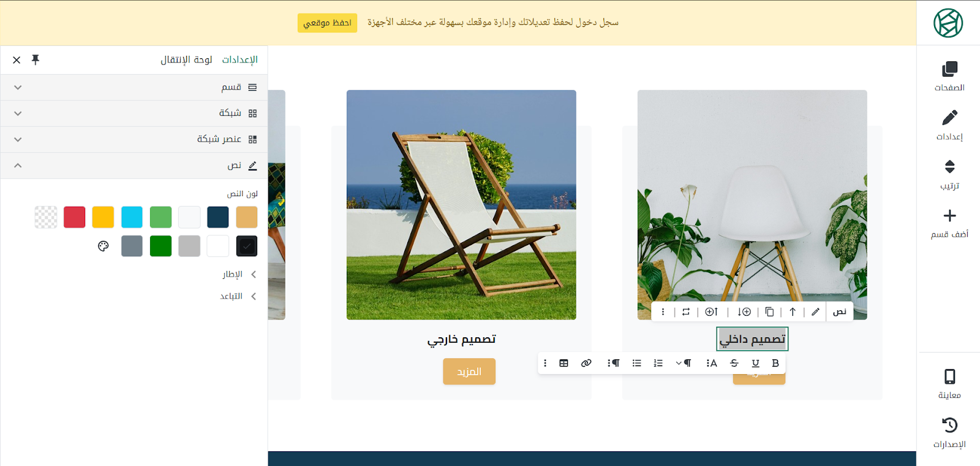Expand the قسم section settings
Viewport: 980px width, 466px height.
(x=134, y=87)
